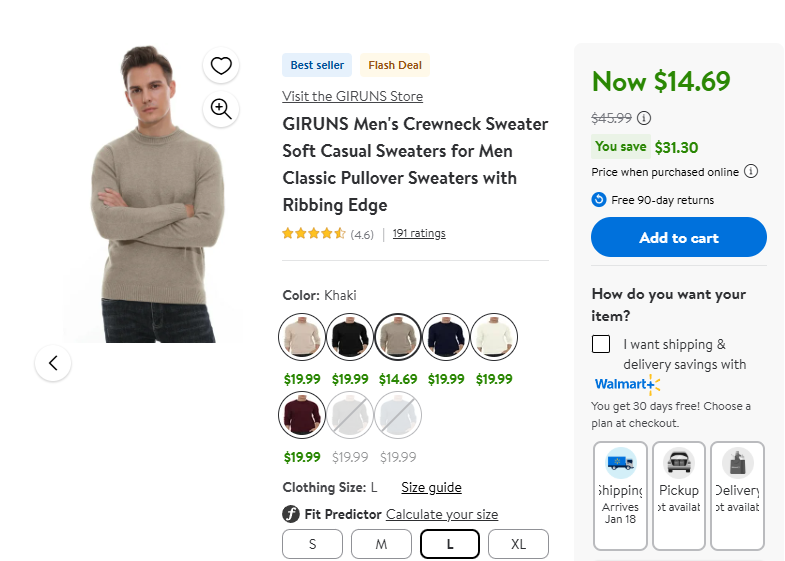This screenshot has width=785, height=561.
Task: Visit the GIRUNS Store link
Action: (x=352, y=96)
